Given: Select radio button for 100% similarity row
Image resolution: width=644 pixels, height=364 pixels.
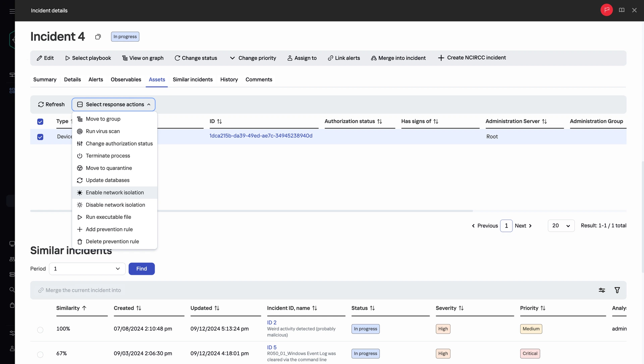Looking at the screenshot, I should pyautogui.click(x=40, y=330).
